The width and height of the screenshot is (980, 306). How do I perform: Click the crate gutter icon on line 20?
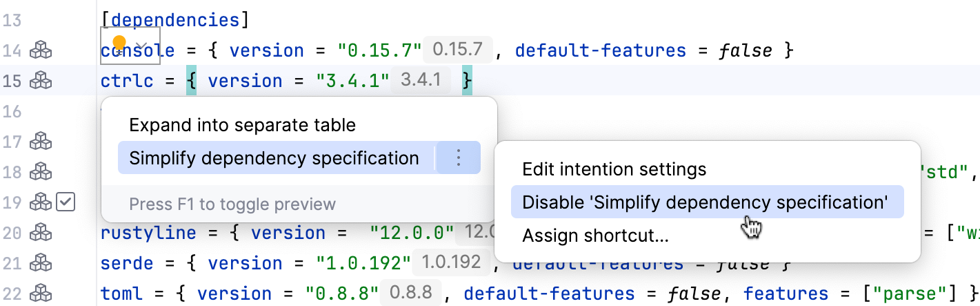[x=40, y=233]
